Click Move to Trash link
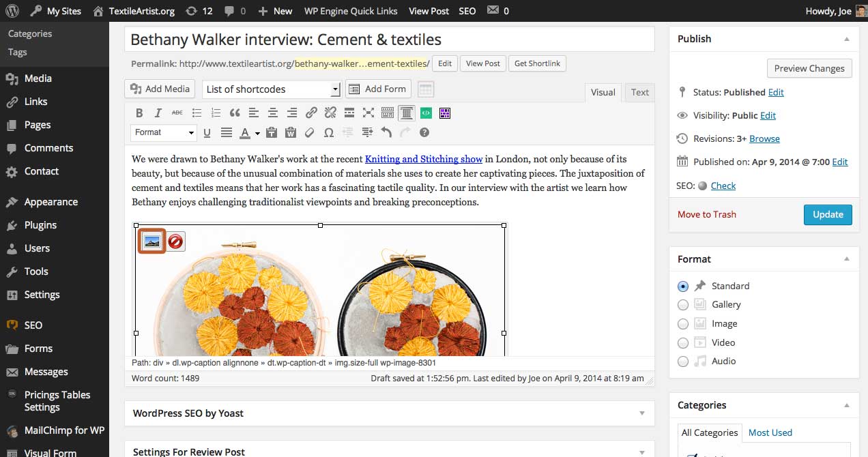Screen dimensions: 868x457 [x=707, y=214]
